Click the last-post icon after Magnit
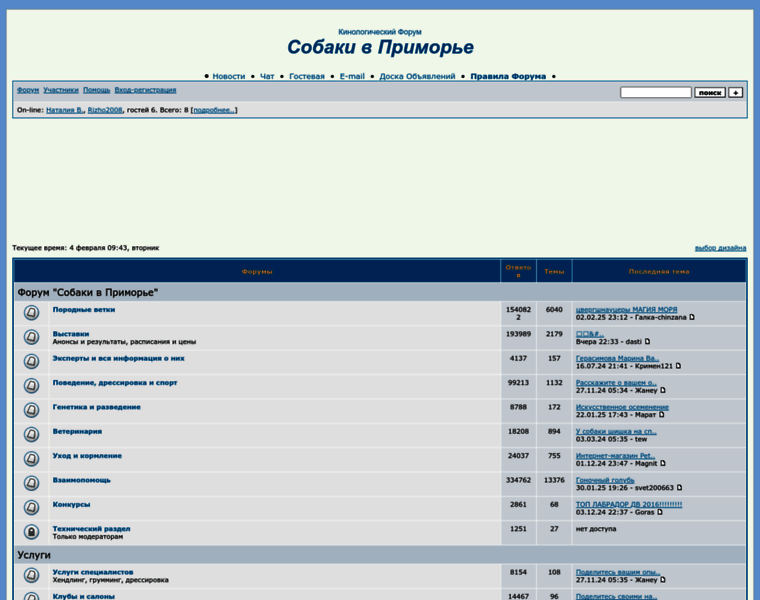 tap(661, 464)
